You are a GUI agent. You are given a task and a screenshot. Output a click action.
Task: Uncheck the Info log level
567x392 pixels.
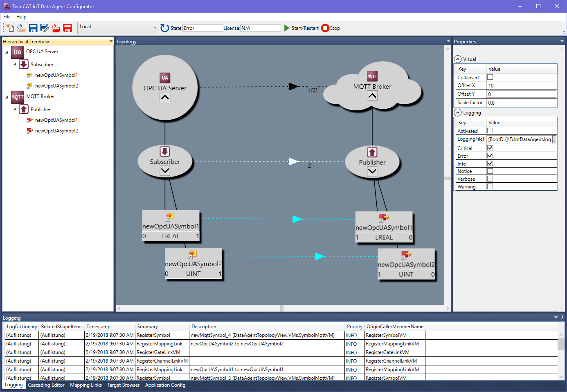pos(490,164)
